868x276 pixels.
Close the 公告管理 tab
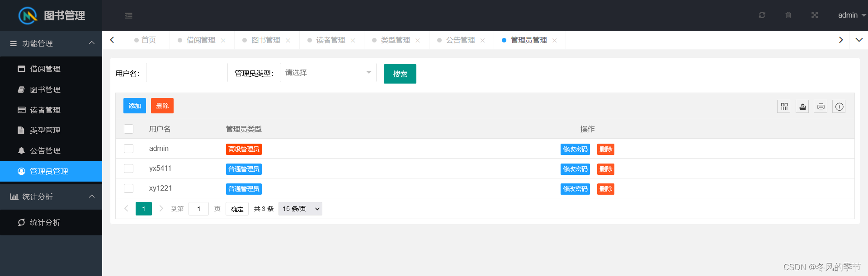coord(482,40)
